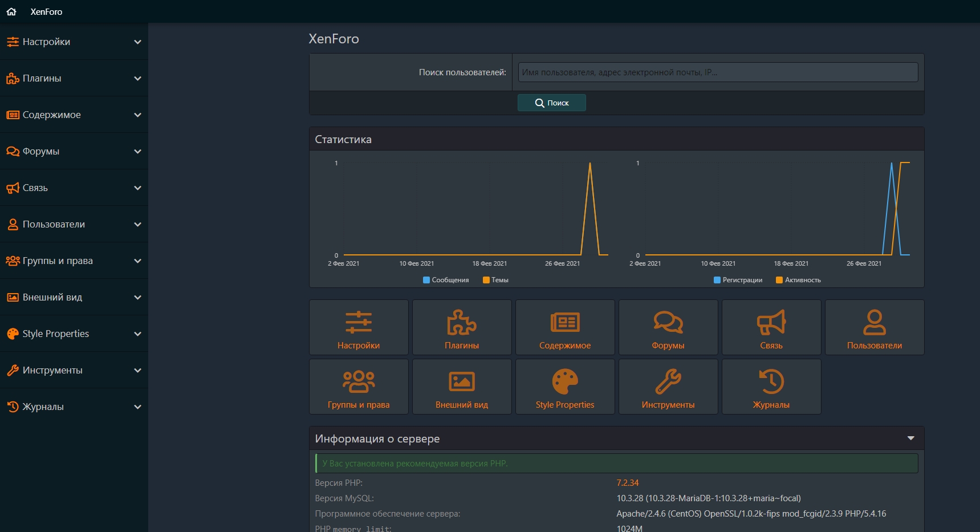Open the Пользователи tile with user icon
This screenshot has width=980, height=532.
coord(875,327)
